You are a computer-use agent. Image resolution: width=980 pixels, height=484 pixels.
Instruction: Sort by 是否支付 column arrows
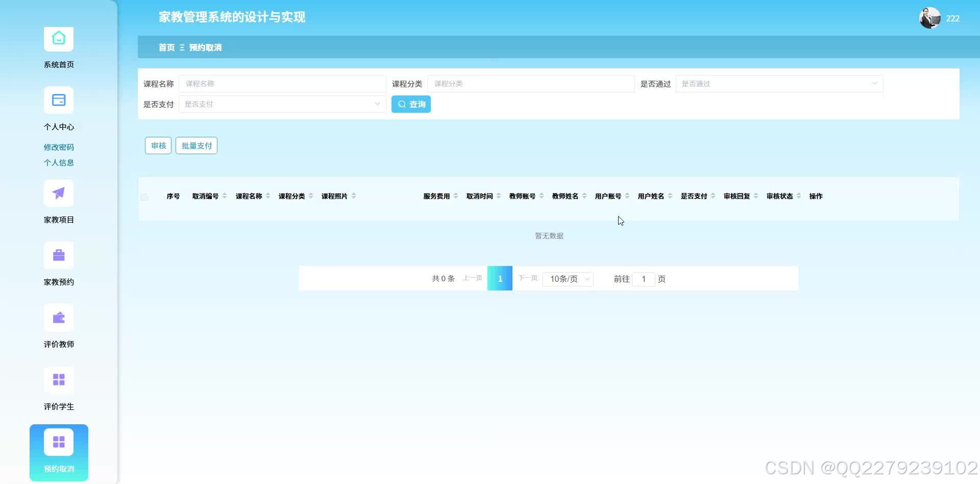click(x=713, y=196)
